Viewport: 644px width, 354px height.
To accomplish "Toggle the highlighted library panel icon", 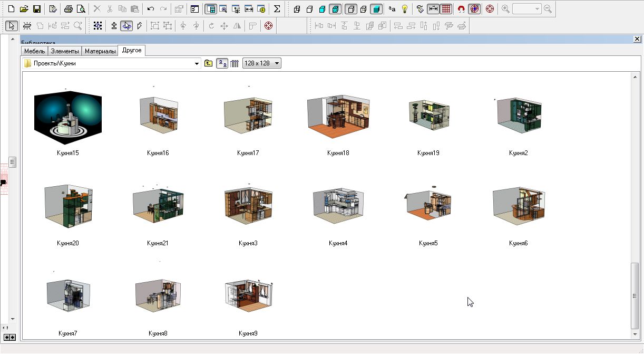I will pyautogui.click(x=210, y=9).
